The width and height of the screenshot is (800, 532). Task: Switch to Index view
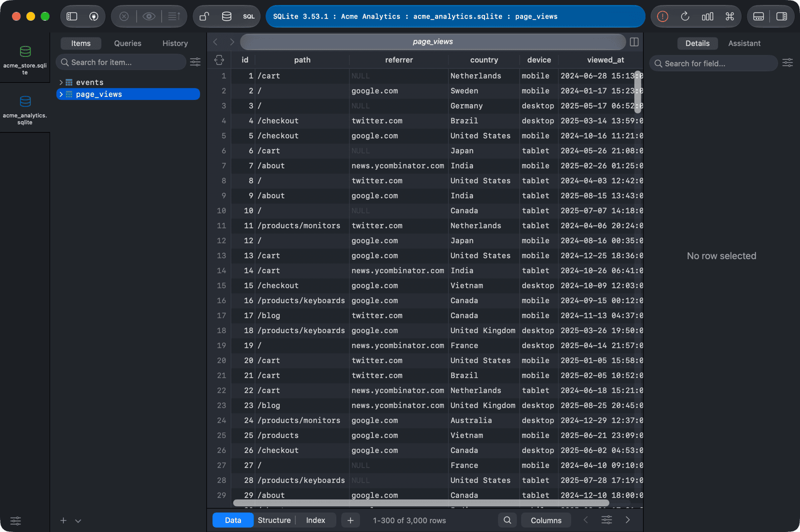315,520
